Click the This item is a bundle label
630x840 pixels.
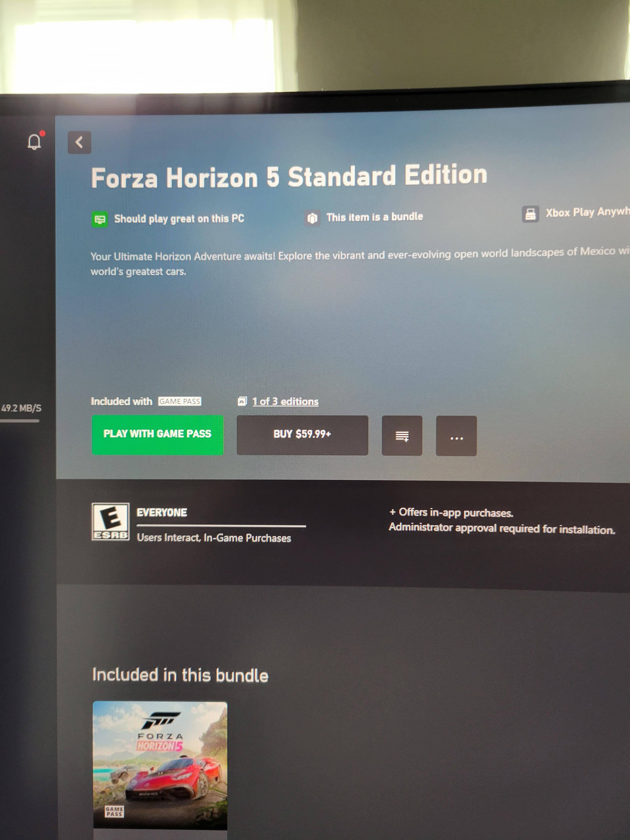[374, 217]
